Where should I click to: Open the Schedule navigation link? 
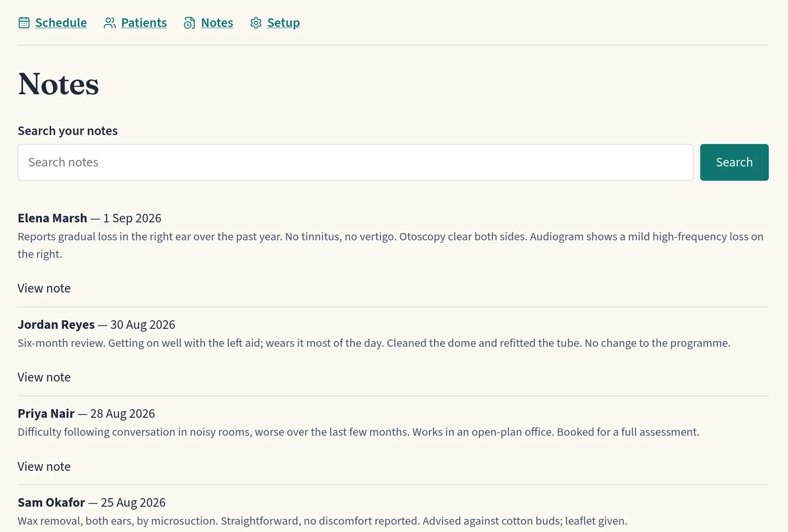tap(61, 23)
